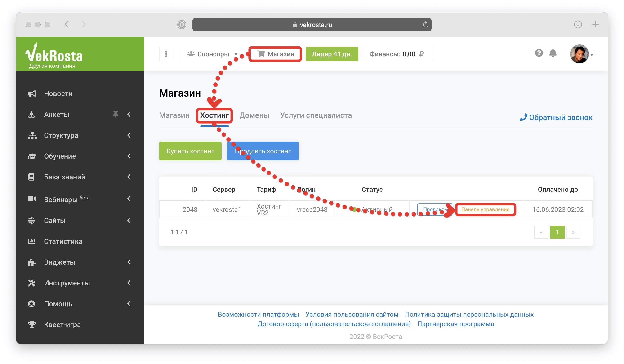Switch to the Домены tab
624x364 pixels.
[254, 115]
